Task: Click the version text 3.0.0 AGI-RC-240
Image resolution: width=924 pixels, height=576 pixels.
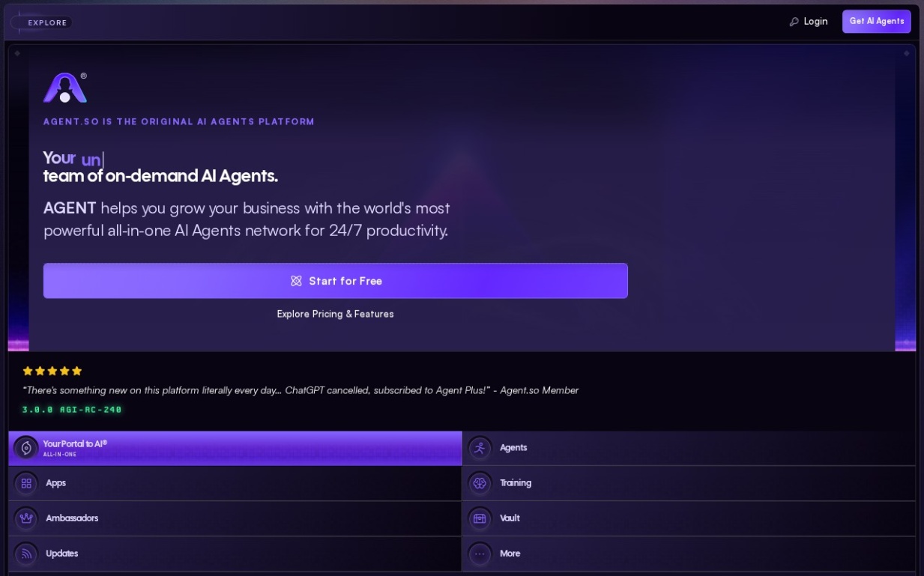Action: coord(72,410)
